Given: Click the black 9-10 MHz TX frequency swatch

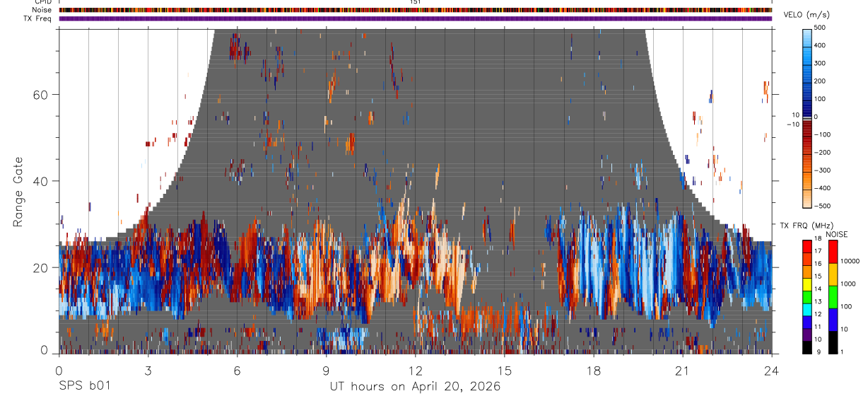Looking at the screenshot, I should click(807, 347).
